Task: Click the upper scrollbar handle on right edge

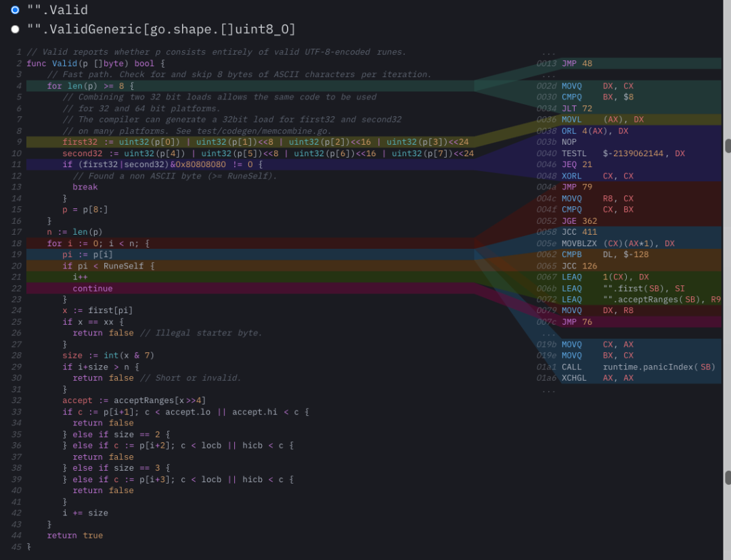Action: point(728,145)
